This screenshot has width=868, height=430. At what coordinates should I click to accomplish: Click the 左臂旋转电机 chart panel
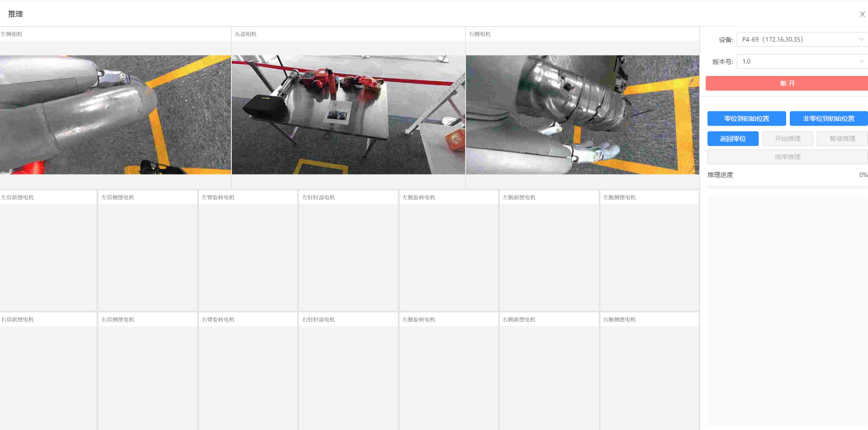point(248,256)
